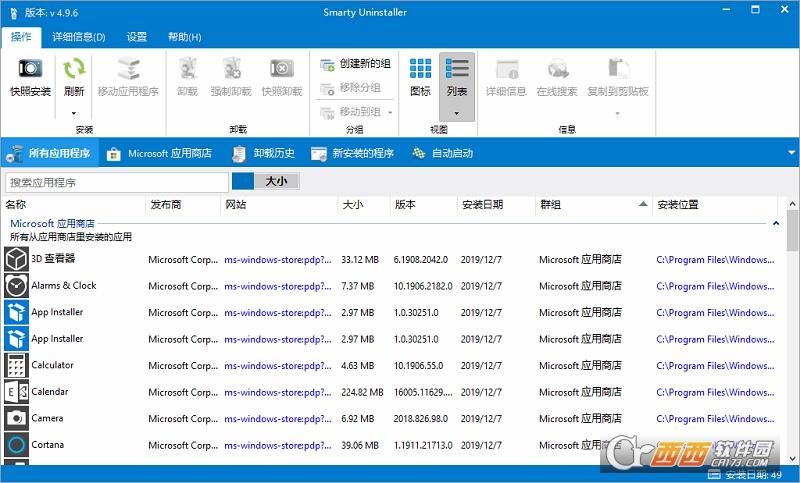Click the 在线搜索 online search icon
The image size is (800, 483).
point(557,68)
